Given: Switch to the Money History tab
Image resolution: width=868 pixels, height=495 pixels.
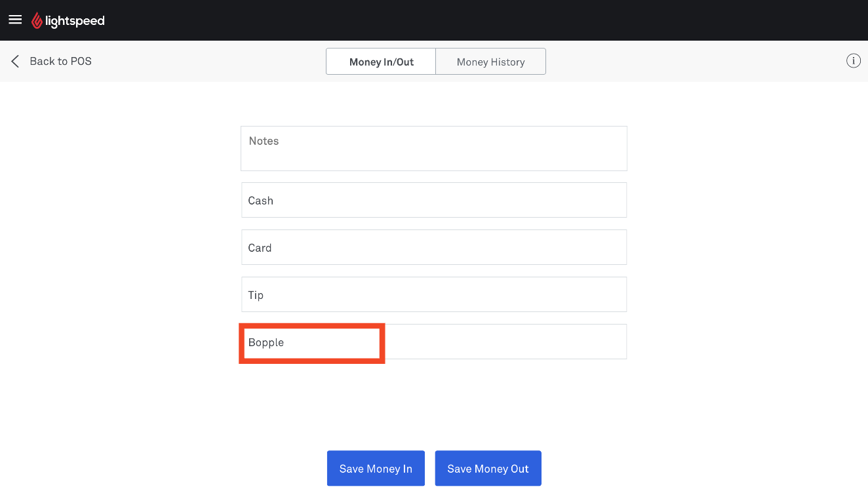Looking at the screenshot, I should [x=490, y=62].
